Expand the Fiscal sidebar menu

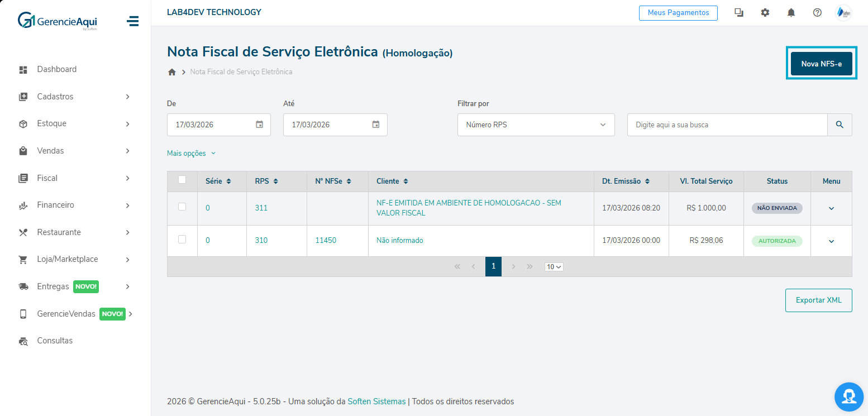(x=75, y=178)
